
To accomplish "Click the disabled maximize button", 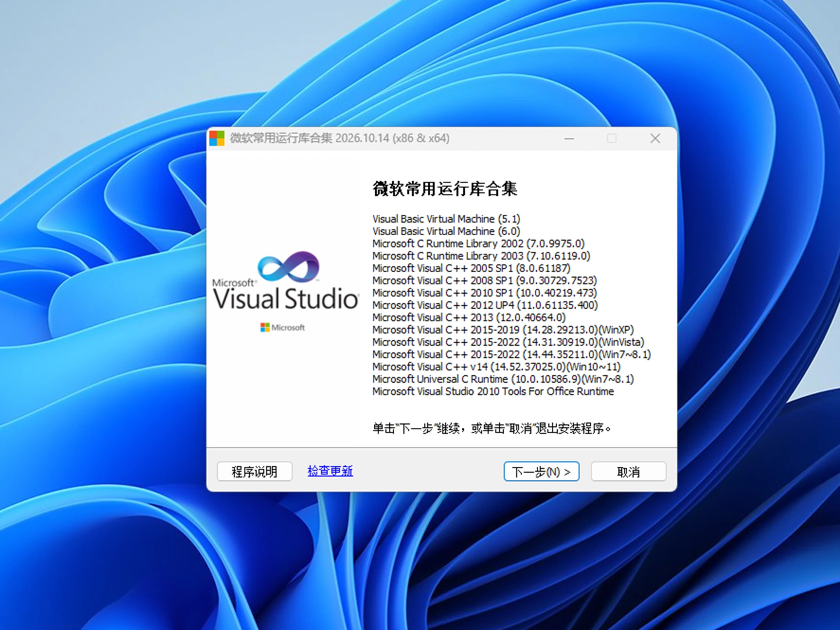I will tap(612, 138).
